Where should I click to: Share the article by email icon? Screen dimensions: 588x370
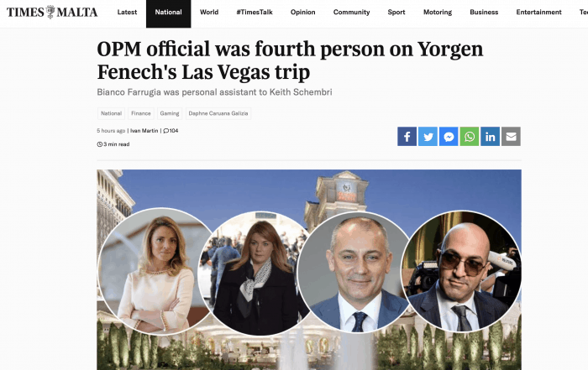(511, 136)
